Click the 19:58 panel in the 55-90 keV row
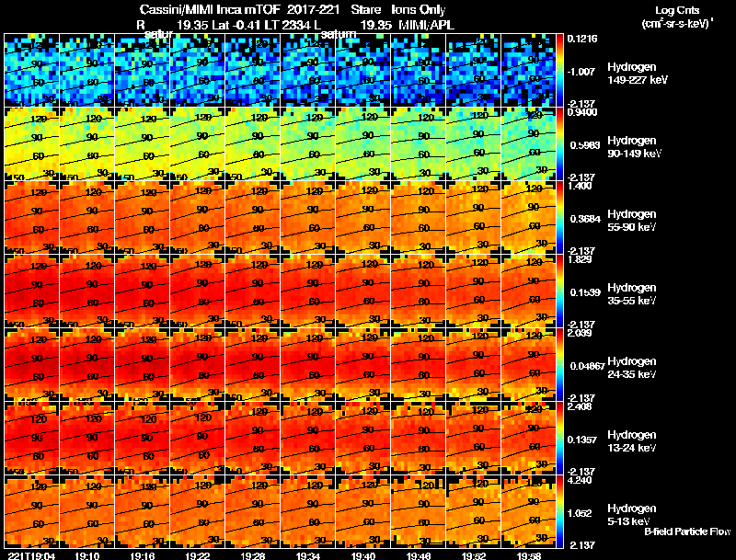Screen dimensions: 736x560 tap(528, 217)
